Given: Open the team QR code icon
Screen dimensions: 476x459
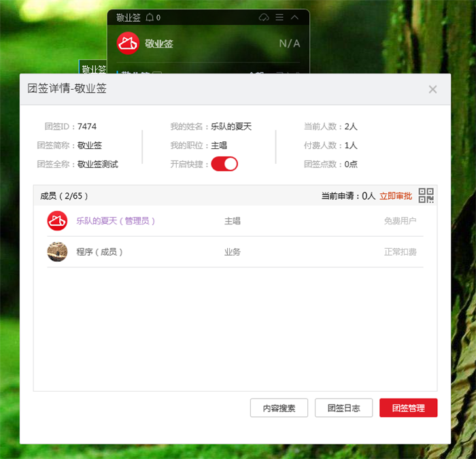Looking at the screenshot, I should point(426,196).
